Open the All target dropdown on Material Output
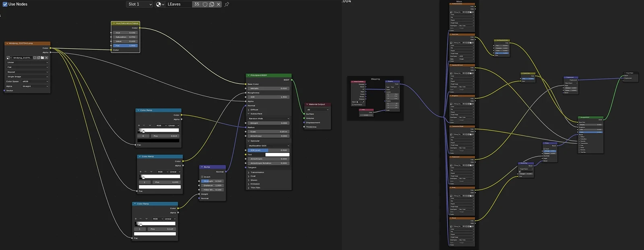 [x=318, y=109]
